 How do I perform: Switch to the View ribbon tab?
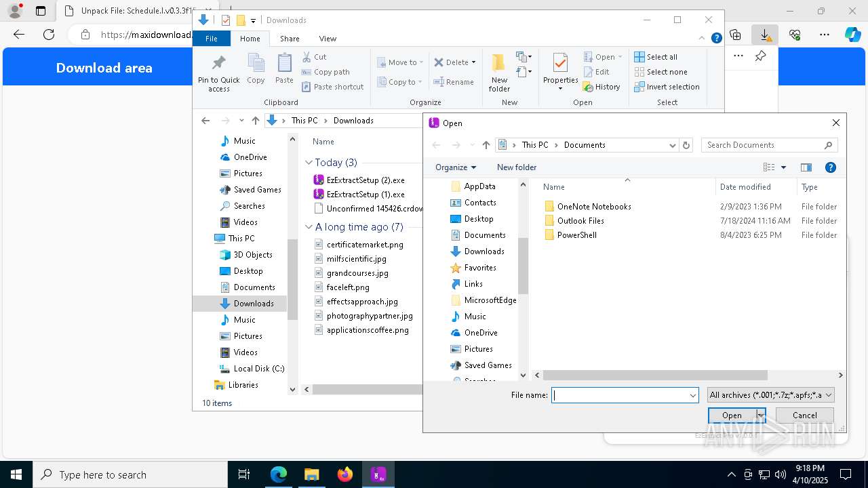[328, 39]
